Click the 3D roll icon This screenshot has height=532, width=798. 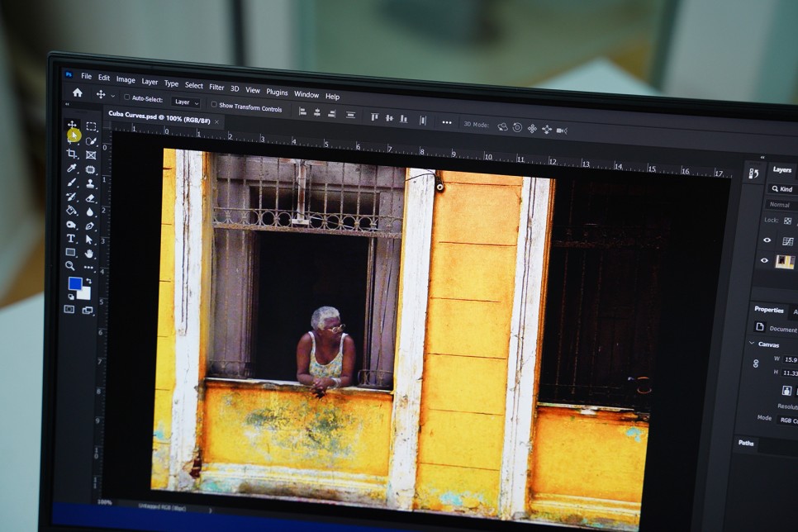(517, 127)
